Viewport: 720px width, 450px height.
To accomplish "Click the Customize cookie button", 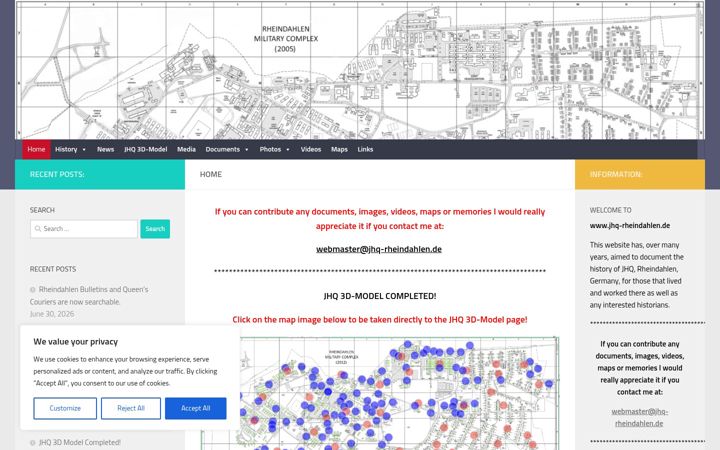I will [65, 408].
